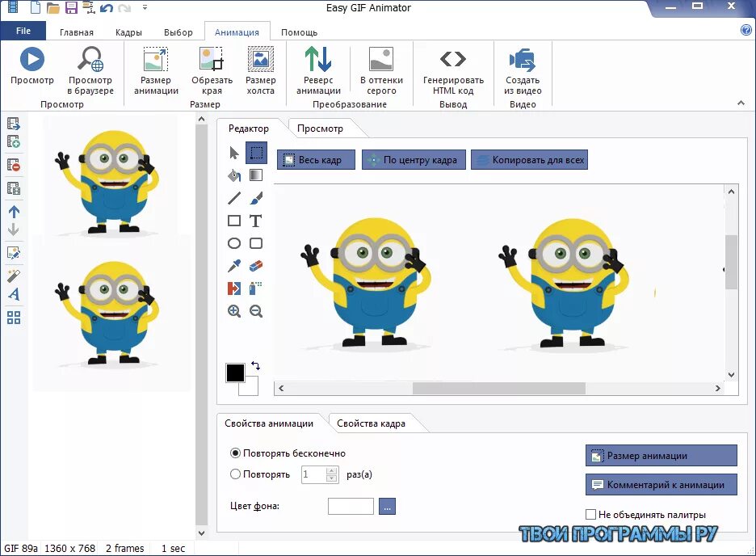Click Генерировать HTML код
The width and height of the screenshot is (756, 556).
[x=453, y=71]
